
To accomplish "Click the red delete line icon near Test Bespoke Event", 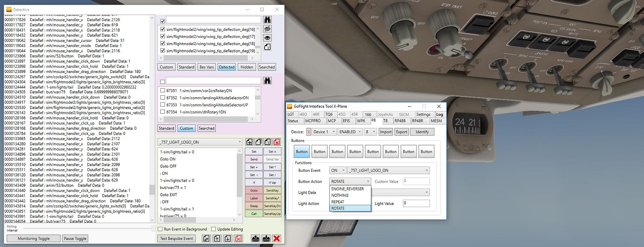I will (238, 238).
